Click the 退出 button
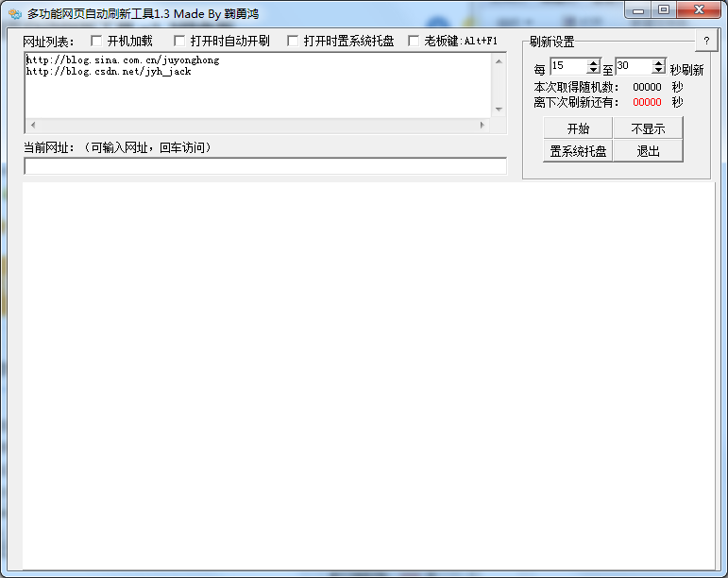The image size is (728, 578). coord(648,151)
